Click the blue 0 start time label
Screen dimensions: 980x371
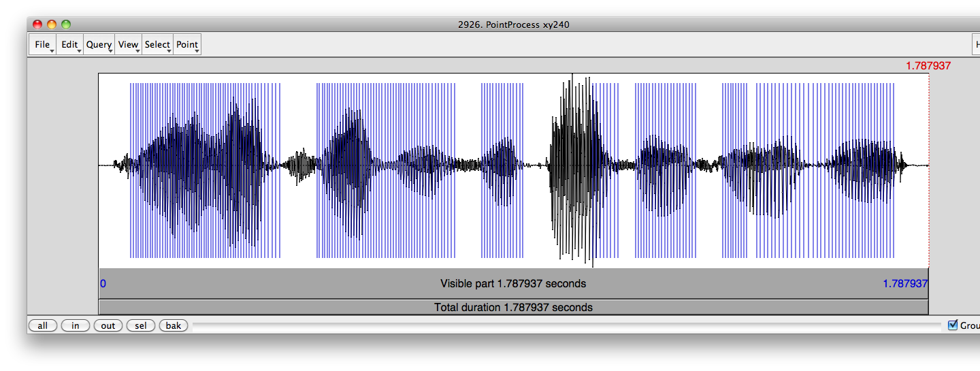pos(103,284)
